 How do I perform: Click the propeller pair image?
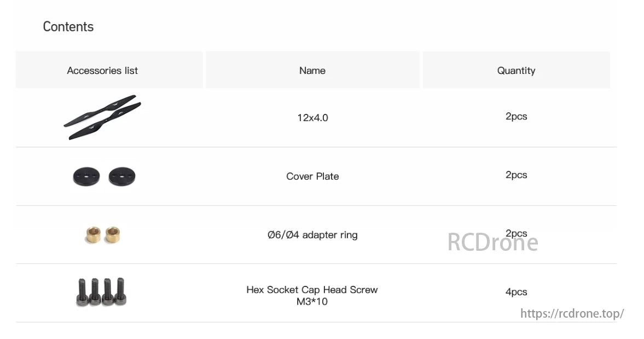click(102, 117)
